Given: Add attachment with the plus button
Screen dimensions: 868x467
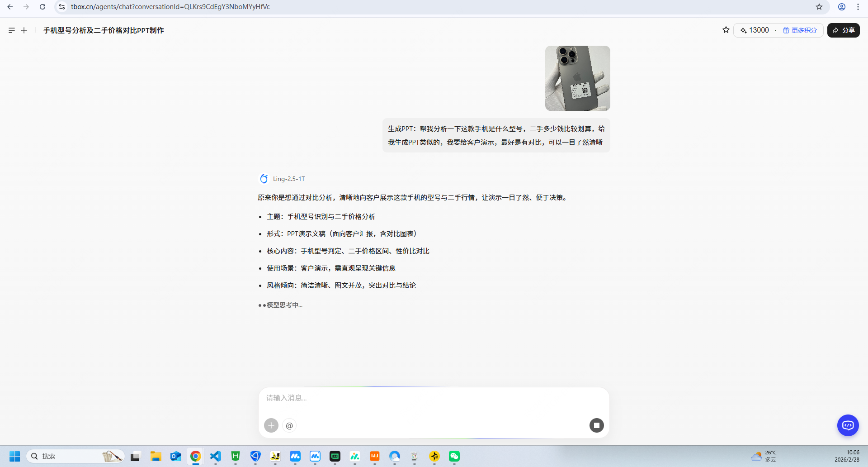Looking at the screenshot, I should (271, 425).
